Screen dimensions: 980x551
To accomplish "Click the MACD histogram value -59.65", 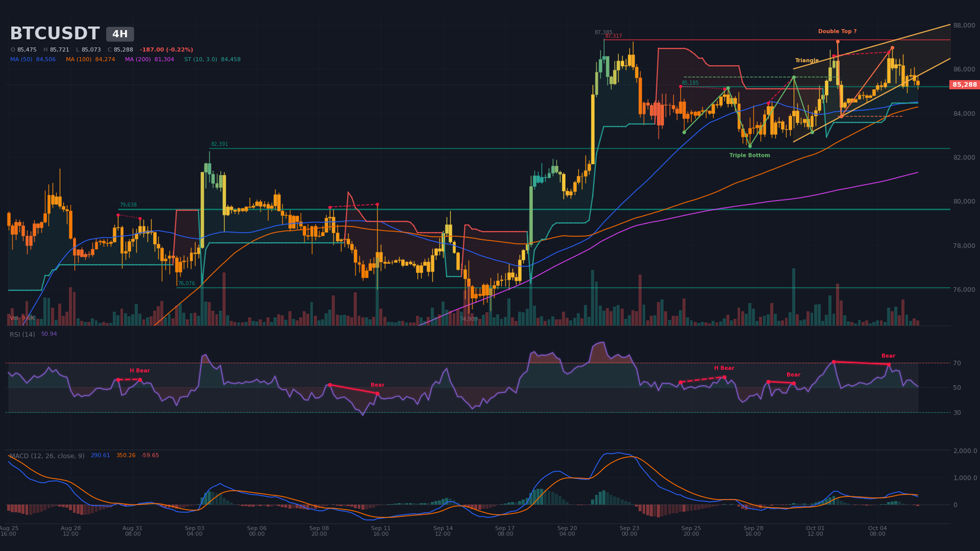I will [150, 455].
